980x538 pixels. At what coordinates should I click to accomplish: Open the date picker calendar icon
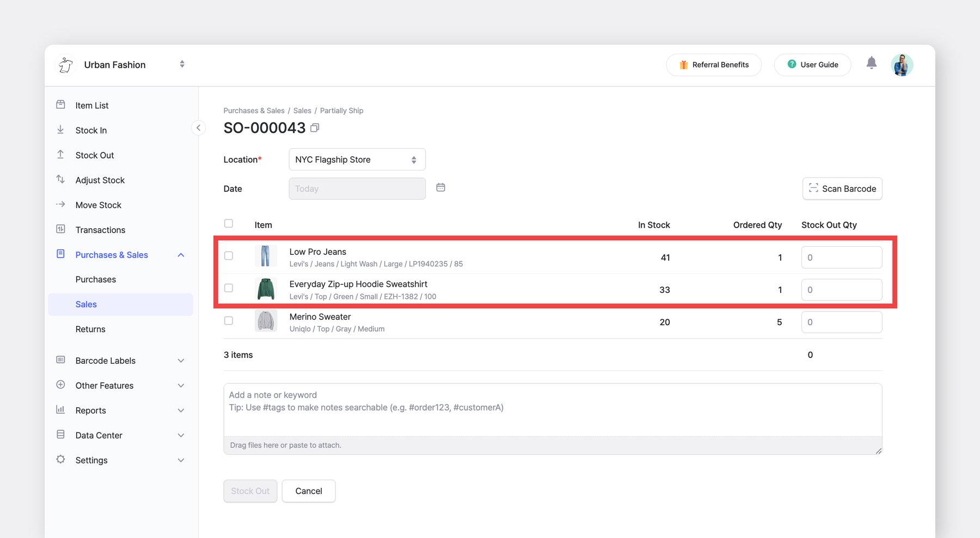click(x=440, y=187)
